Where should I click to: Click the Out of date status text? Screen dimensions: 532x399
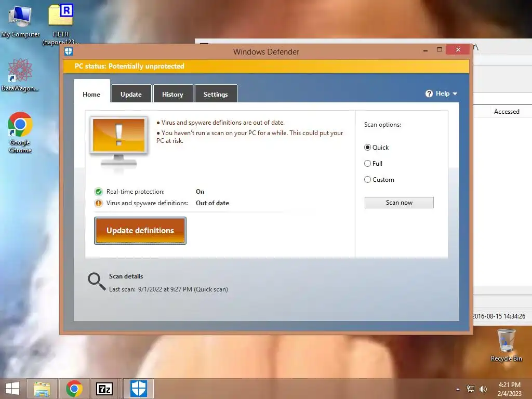tap(212, 203)
